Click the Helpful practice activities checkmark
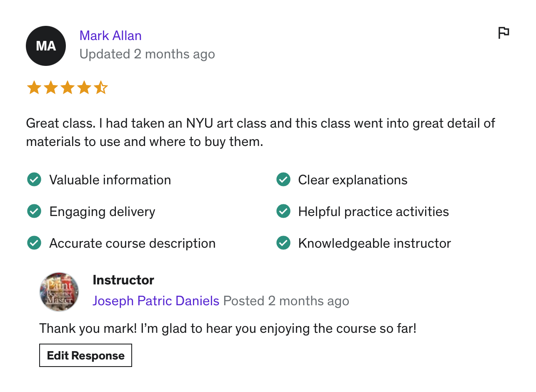 tap(283, 211)
